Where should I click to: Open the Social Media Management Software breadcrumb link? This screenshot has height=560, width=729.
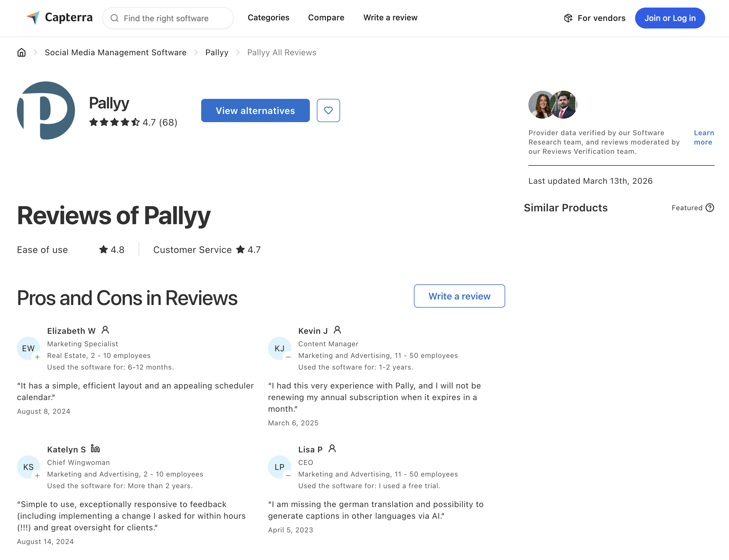pyautogui.click(x=116, y=52)
